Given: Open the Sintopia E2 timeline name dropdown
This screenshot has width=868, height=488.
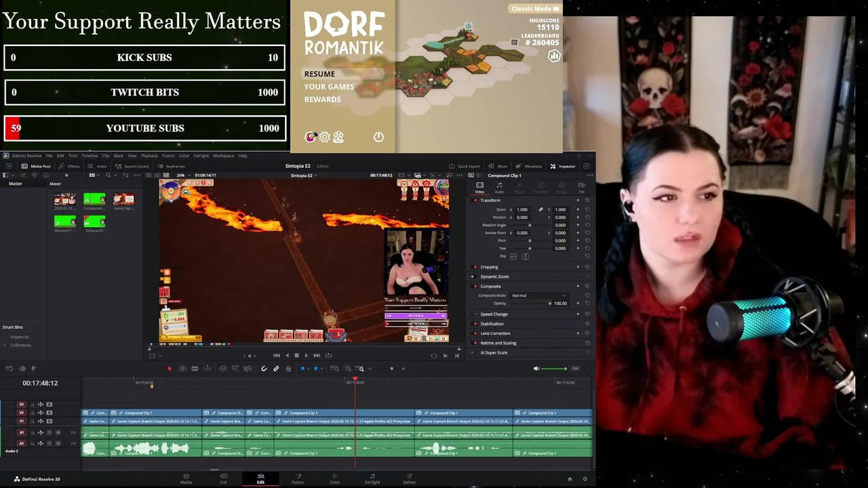Looking at the screenshot, I should point(304,176).
